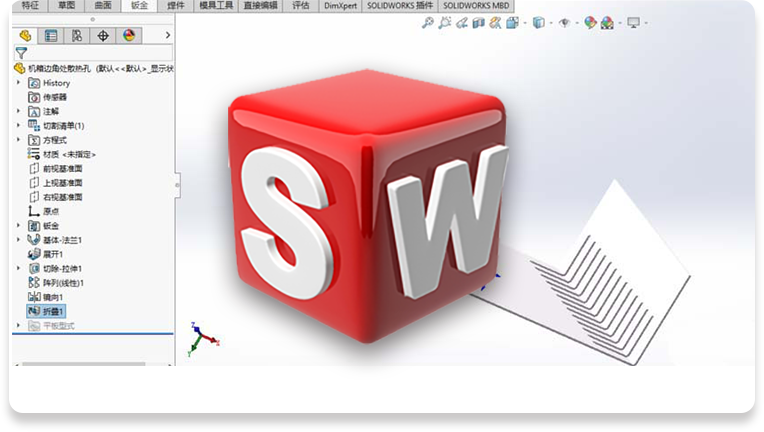The image size is (764, 432).
Task: Open the FeatureManager design tree tab
Action: pos(25,36)
